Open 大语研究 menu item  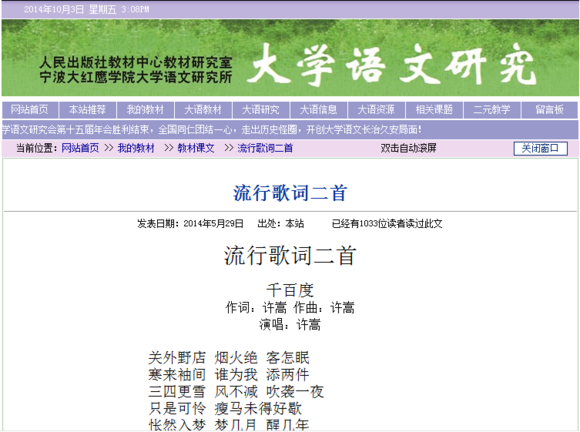[260, 110]
